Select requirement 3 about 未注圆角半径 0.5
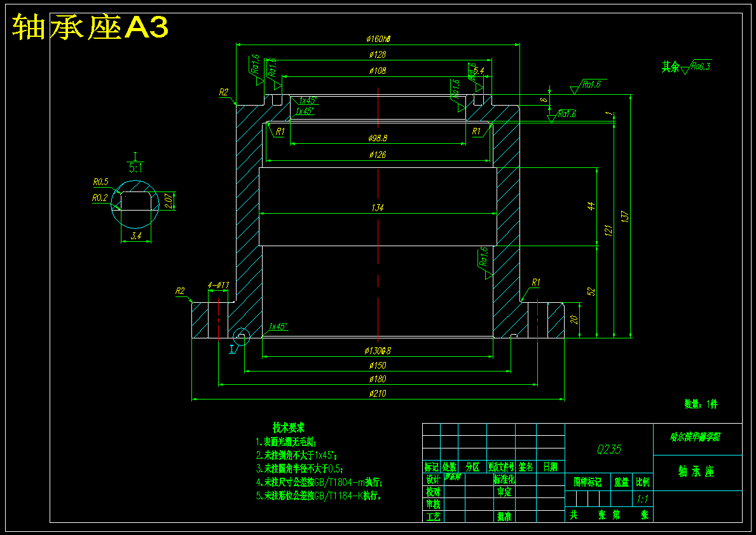 tap(299, 468)
